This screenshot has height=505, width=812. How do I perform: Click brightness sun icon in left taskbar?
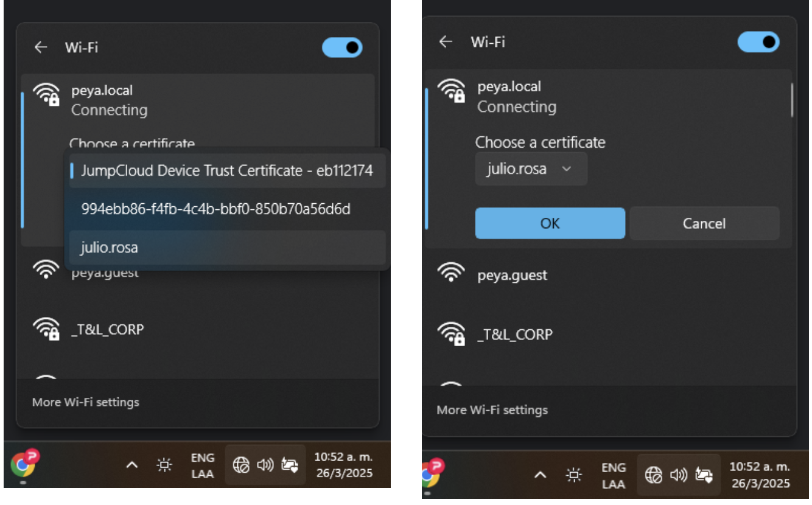164,465
